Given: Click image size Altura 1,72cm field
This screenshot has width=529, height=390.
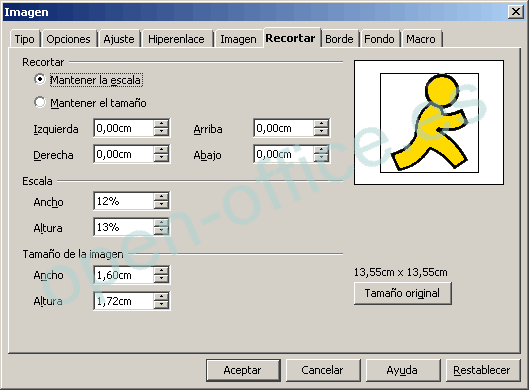Looking at the screenshot, I should click(x=123, y=301).
